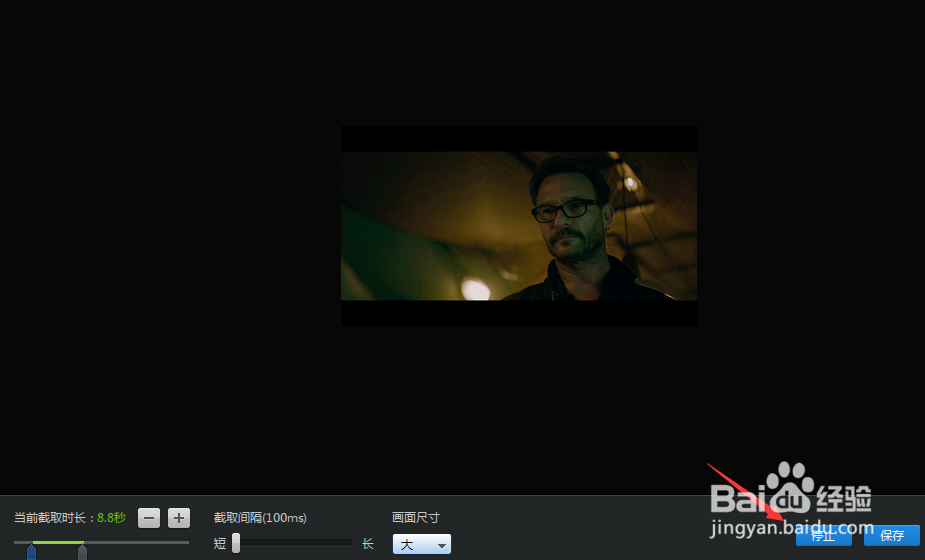Click the plus button to lengthen capture duration
The width and height of the screenshot is (925, 560).
coord(179,518)
